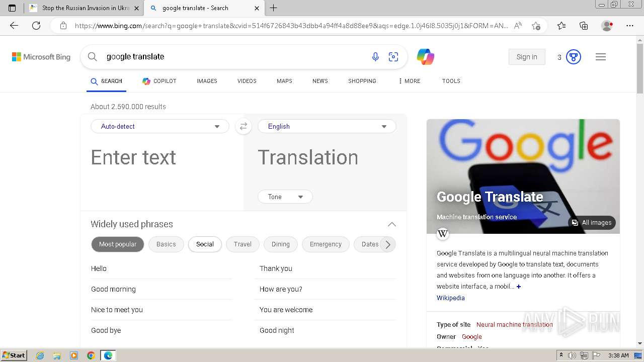Open the tab actions menu icon
Screen dimensions: 644x362
(12, 8)
